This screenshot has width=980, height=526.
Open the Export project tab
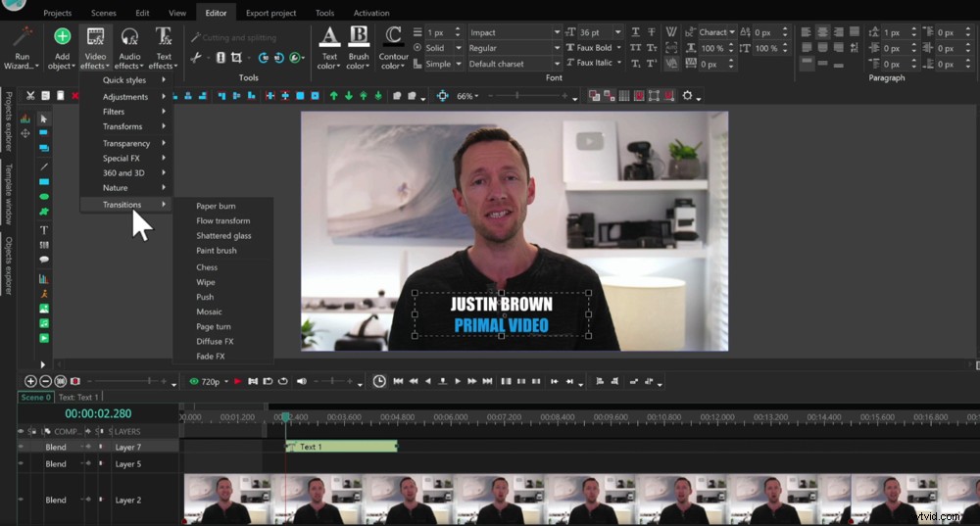(x=270, y=13)
